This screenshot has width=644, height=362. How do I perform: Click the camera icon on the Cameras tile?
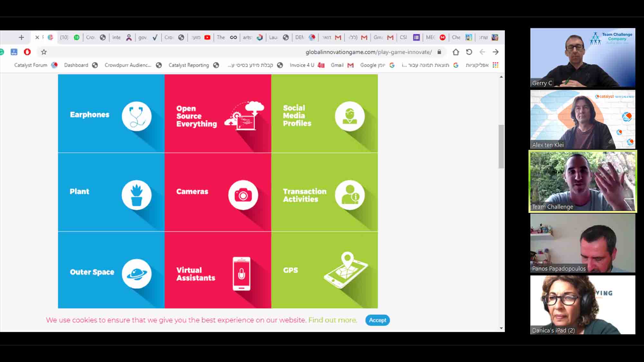(x=243, y=195)
